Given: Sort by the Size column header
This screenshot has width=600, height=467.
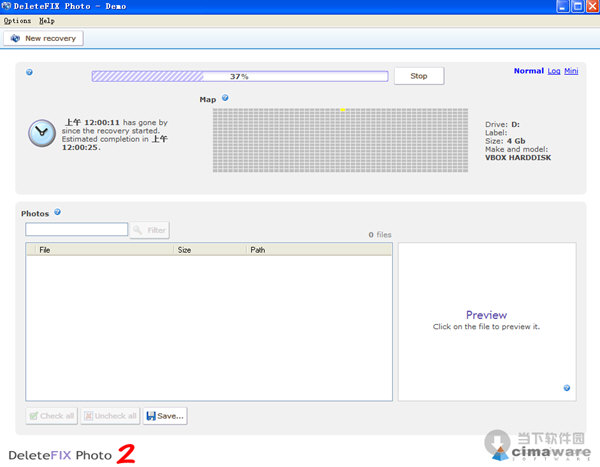Looking at the screenshot, I should [x=209, y=250].
